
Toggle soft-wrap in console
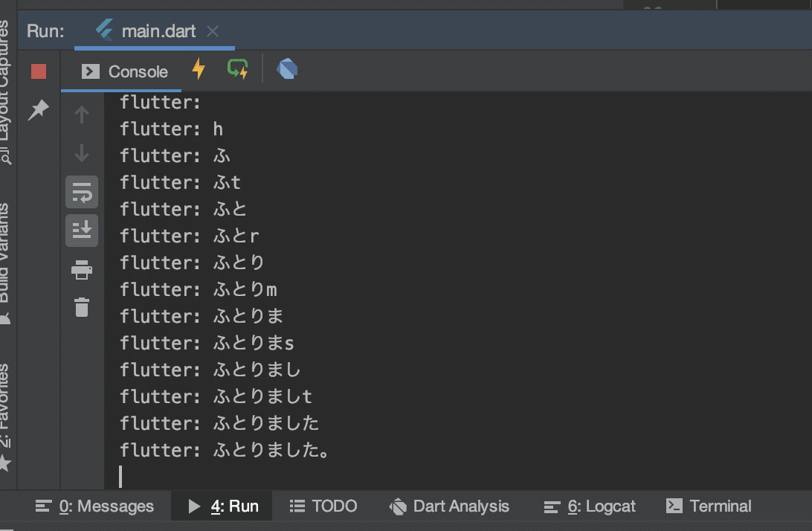82,192
